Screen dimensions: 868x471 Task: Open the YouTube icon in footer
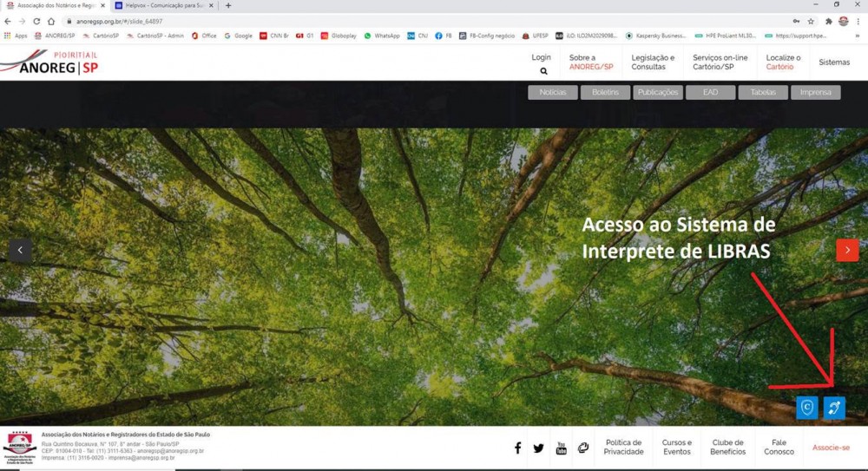tap(561, 448)
